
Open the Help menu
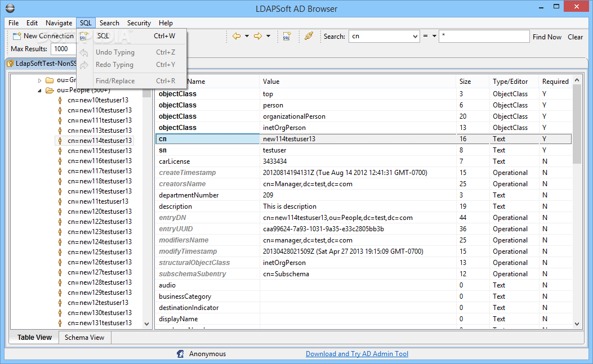pos(166,23)
